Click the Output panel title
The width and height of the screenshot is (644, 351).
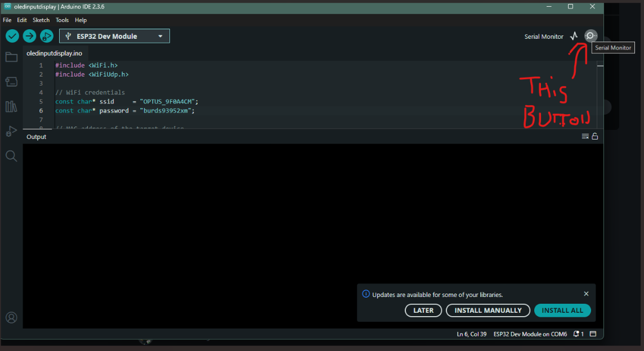pyautogui.click(x=36, y=137)
